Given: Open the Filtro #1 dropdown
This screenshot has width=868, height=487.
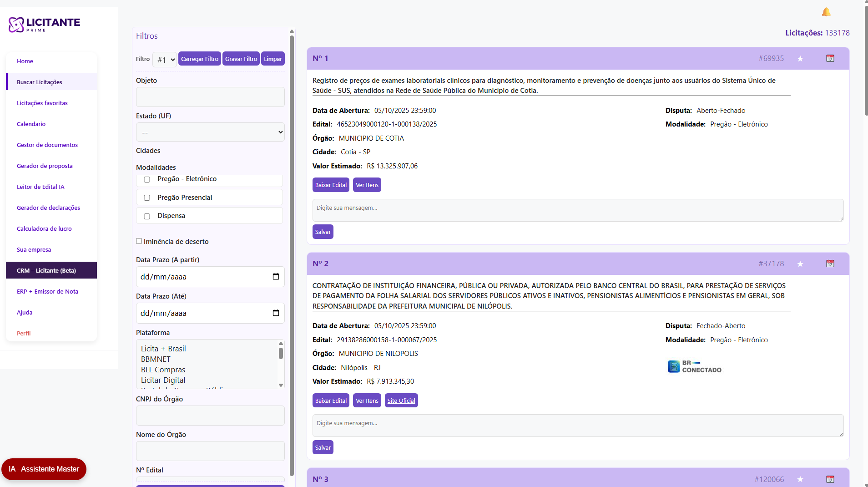Looking at the screenshot, I should point(165,60).
